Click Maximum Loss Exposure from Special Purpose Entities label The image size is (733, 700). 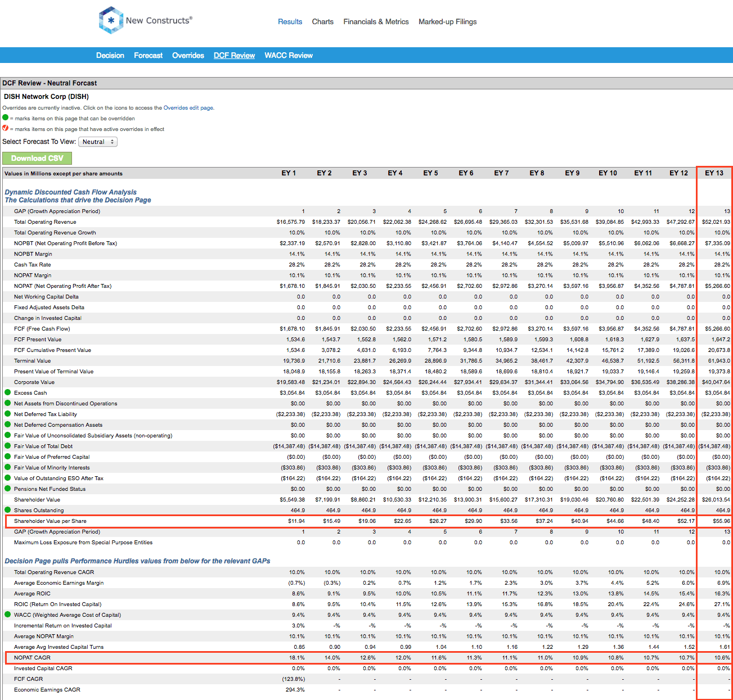click(83, 542)
